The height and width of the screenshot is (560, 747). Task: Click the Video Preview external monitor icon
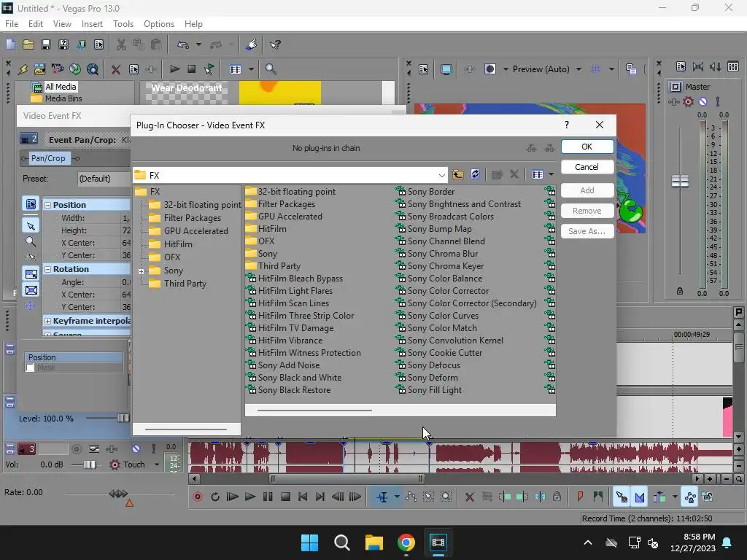click(446, 69)
